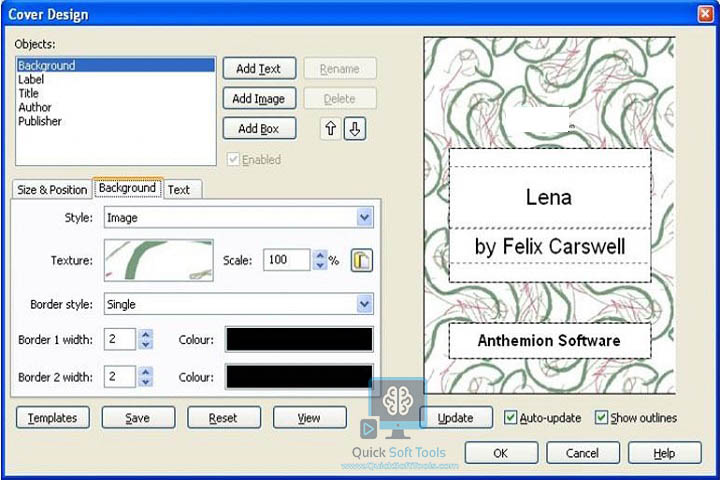Decrease Border 1 width value
Viewport: 720px width, 480px height.
[146, 344]
